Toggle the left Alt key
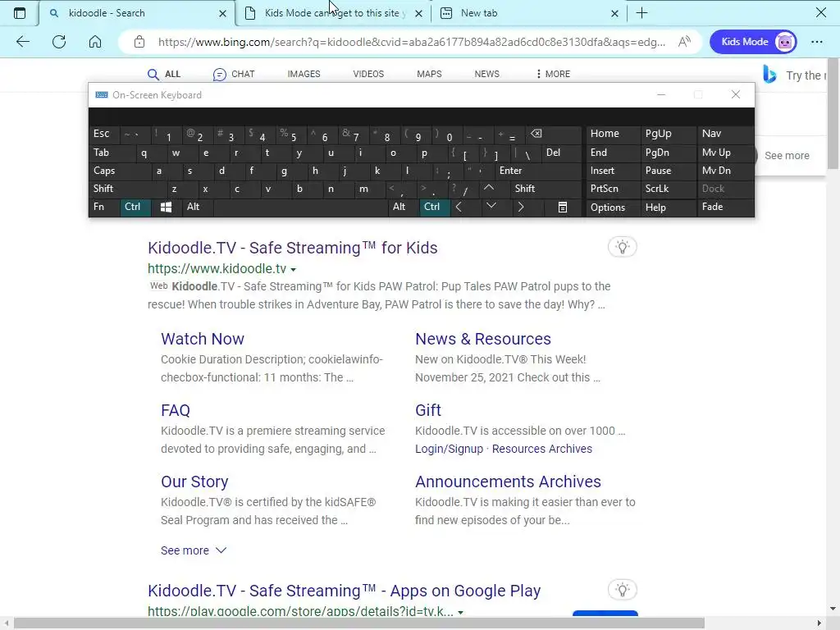840x630 pixels. 198,207
